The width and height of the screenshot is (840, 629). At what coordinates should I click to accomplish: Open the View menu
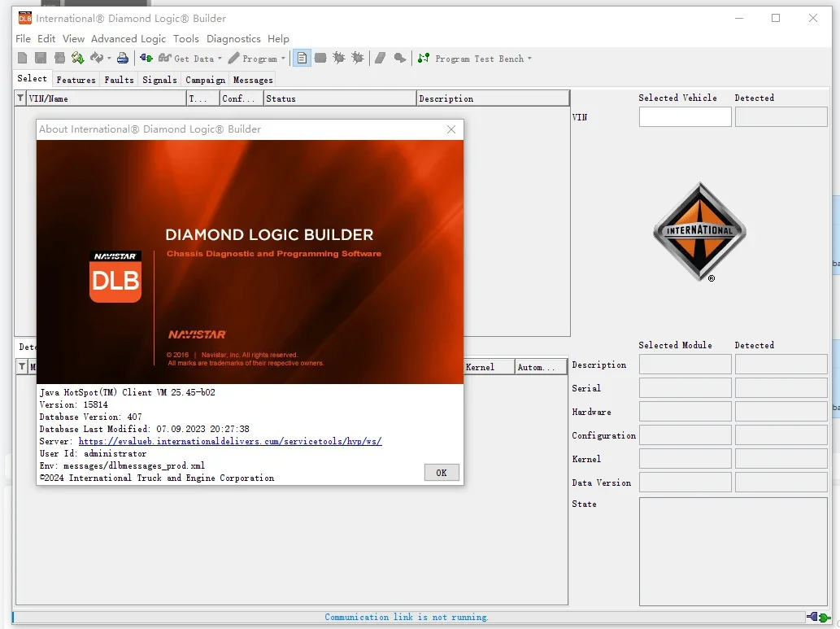73,38
